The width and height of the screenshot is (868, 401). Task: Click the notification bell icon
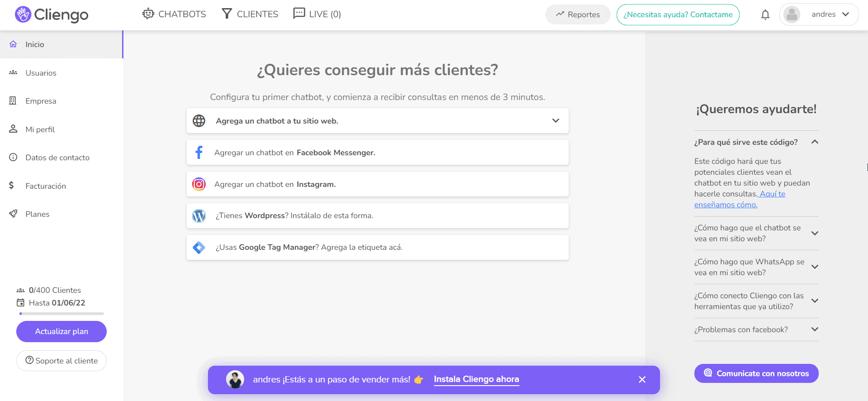[x=765, y=15]
